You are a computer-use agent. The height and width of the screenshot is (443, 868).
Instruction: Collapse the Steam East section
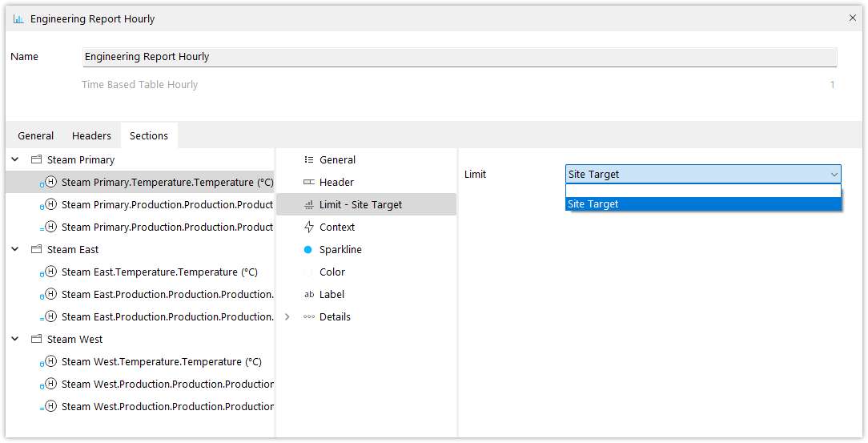pyautogui.click(x=15, y=249)
